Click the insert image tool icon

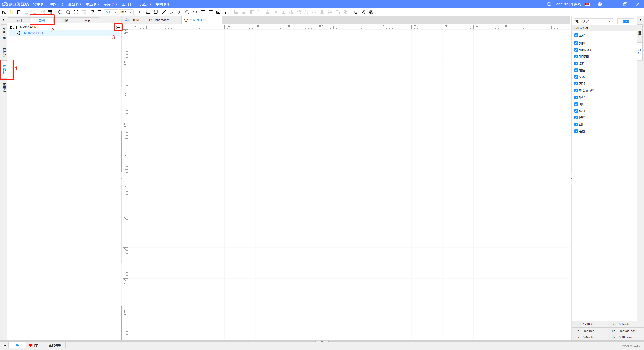[218, 12]
